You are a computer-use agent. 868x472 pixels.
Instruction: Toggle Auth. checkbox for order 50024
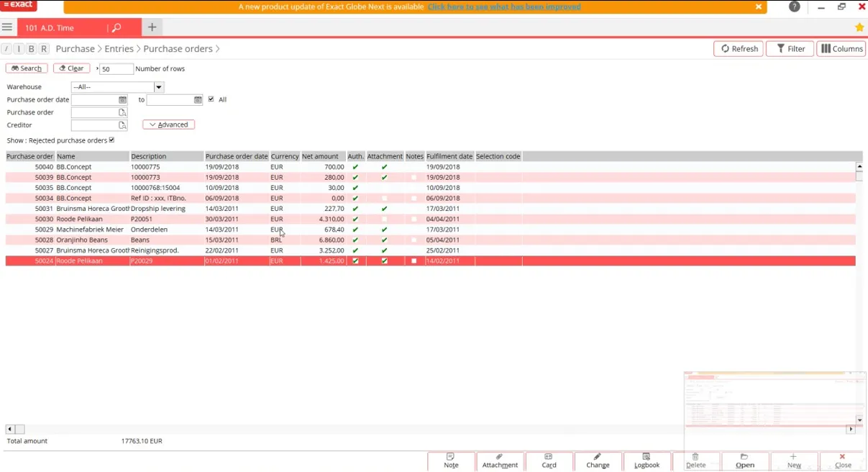point(355,261)
